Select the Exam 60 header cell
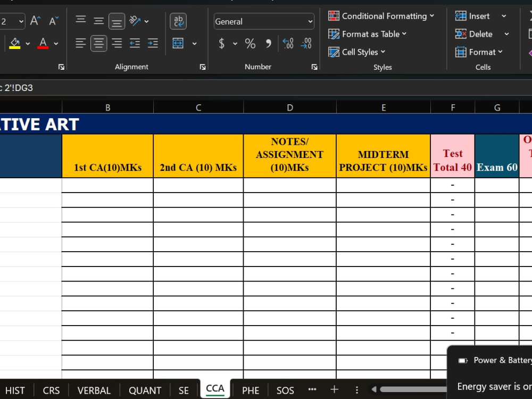Screen dimensions: 532x399 pyautogui.click(x=497, y=156)
